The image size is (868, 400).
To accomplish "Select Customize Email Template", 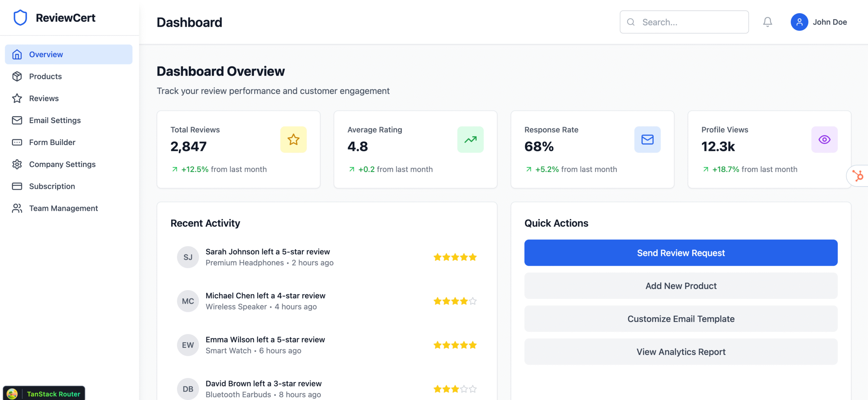I will click(x=681, y=319).
